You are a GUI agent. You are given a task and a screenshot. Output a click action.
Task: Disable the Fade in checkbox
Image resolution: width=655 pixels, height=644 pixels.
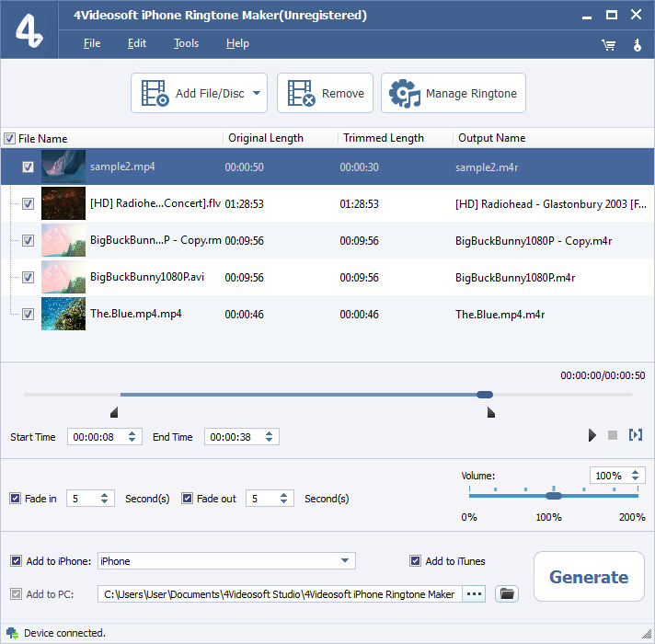click(x=15, y=498)
